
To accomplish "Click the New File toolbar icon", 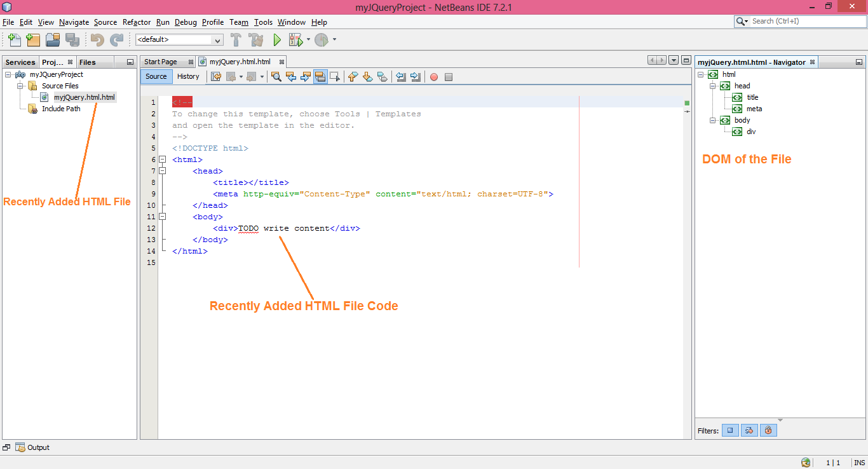I will click(13, 40).
